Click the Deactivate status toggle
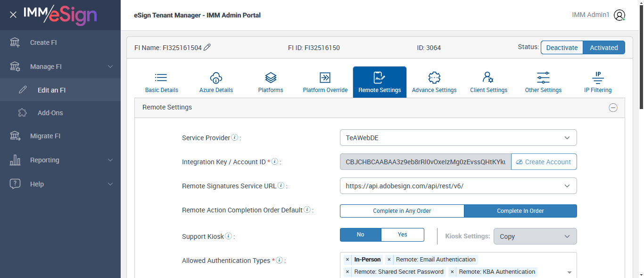Screen dimensions: 644x278 pyautogui.click(x=561, y=48)
